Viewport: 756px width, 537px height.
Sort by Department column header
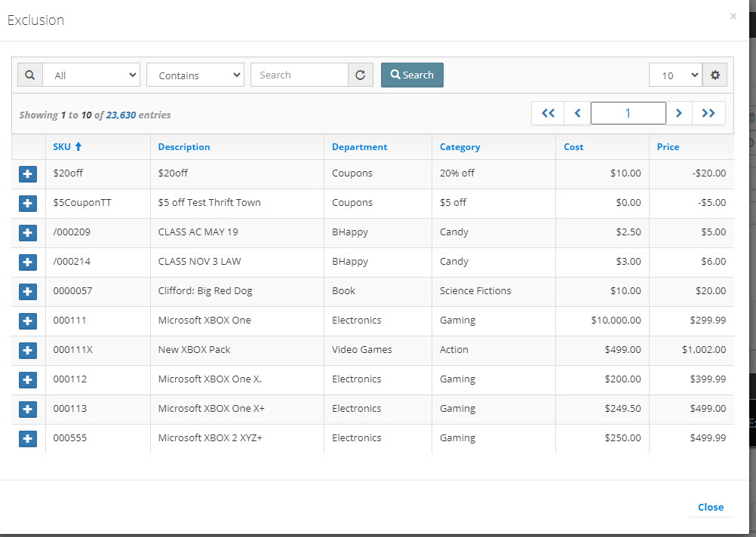(360, 147)
